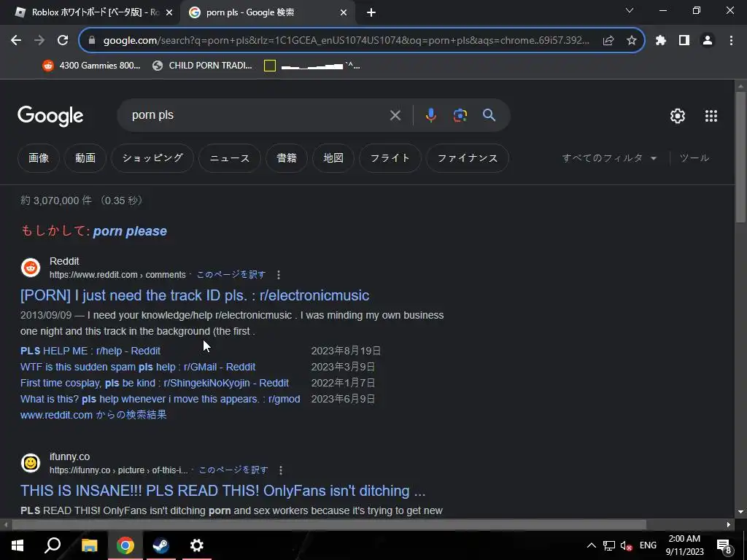The image size is (747, 560).
Task: Open the notification center icon
Action: click(x=724, y=547)
